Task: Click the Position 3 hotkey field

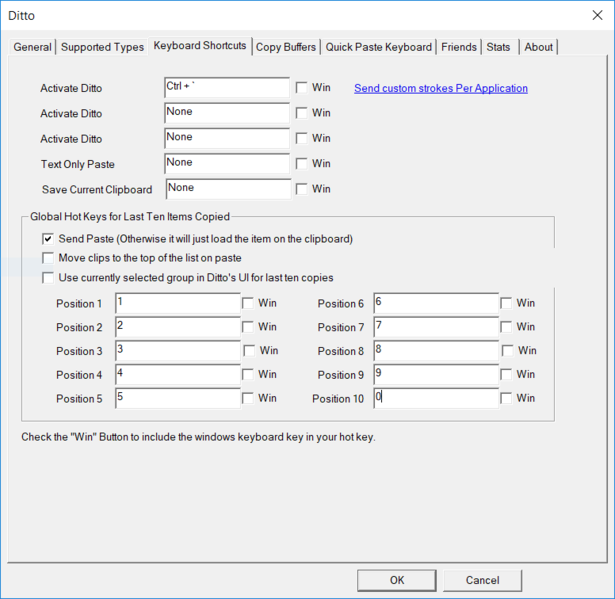Action: 178,351
